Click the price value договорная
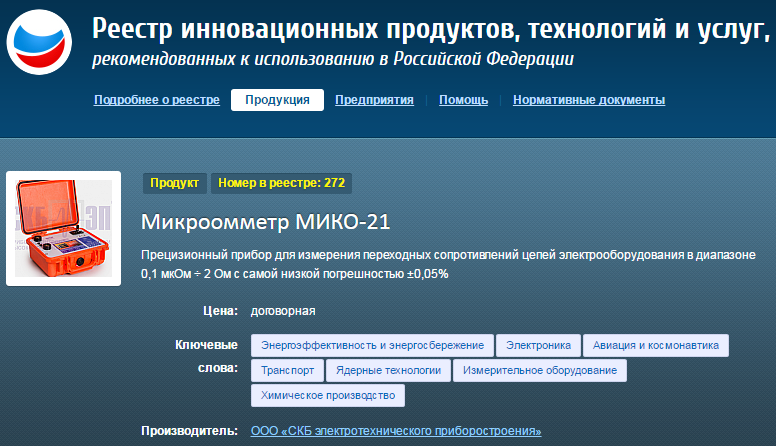Viewport: 776px width, 446px height. (x=283, y=311)
